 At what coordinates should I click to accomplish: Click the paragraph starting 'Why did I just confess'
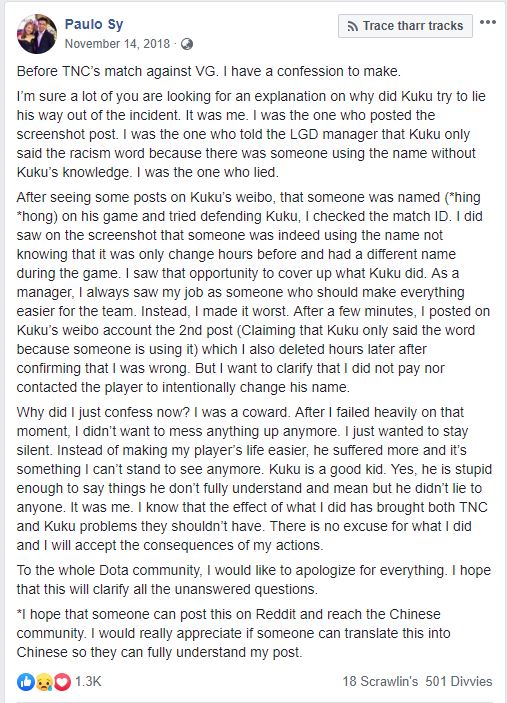pyautogui.click(x=254, y=478)
